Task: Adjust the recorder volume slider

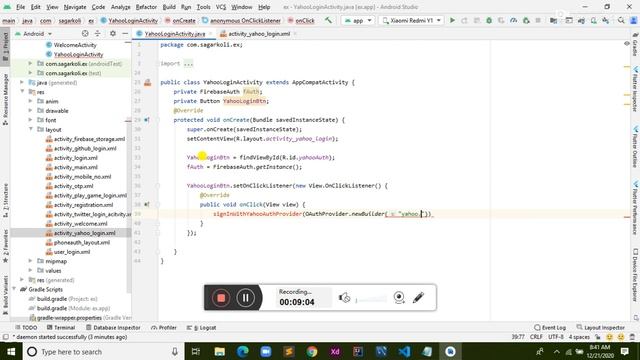Action: point(371,300)
